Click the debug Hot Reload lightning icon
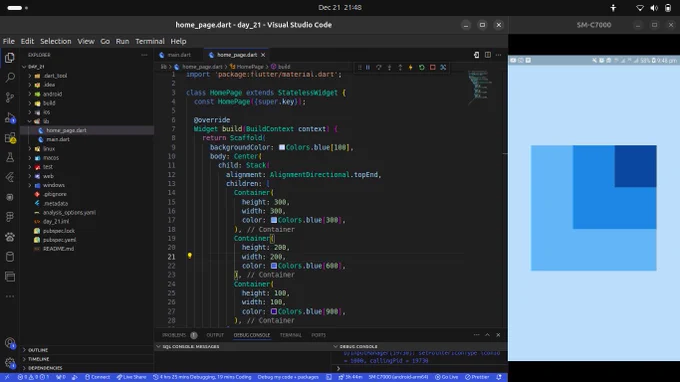680x382 pixels. tap(410, 67)
